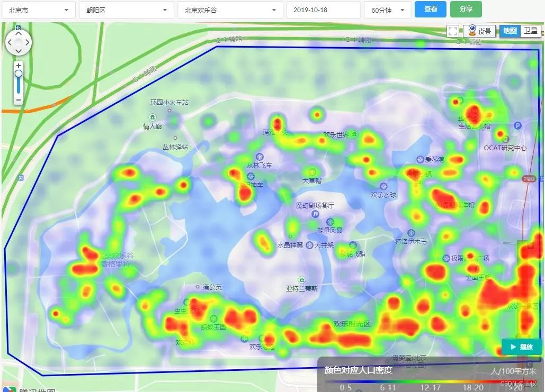The height and width of the screenshot is (392, 545).
Task: Open 街景 street view mode
Action: click(480, 31)
